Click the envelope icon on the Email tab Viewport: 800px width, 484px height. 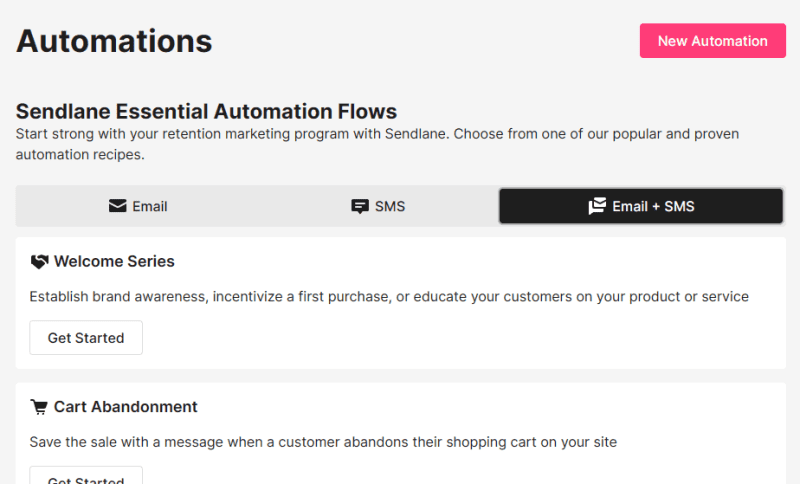[117, 206]
